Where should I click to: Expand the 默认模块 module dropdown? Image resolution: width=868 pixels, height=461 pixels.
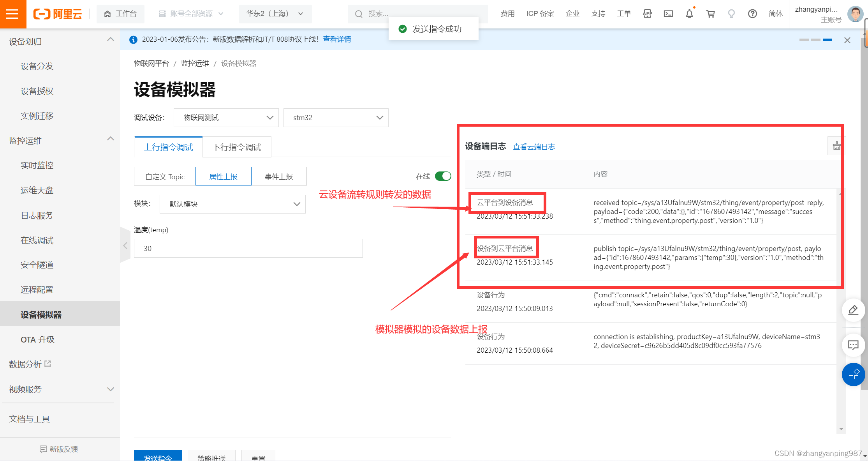click(232, 204)
